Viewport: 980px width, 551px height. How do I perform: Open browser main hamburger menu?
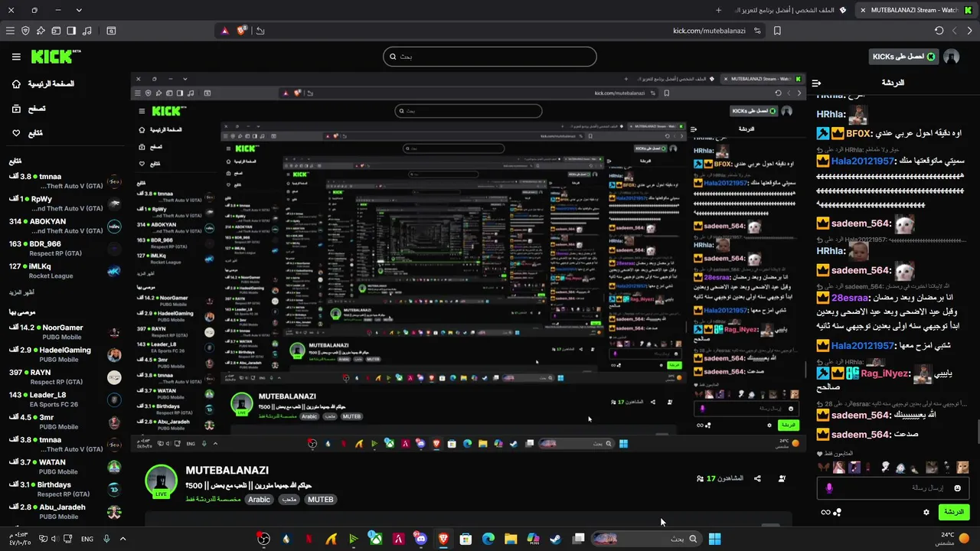pos(10,31)
